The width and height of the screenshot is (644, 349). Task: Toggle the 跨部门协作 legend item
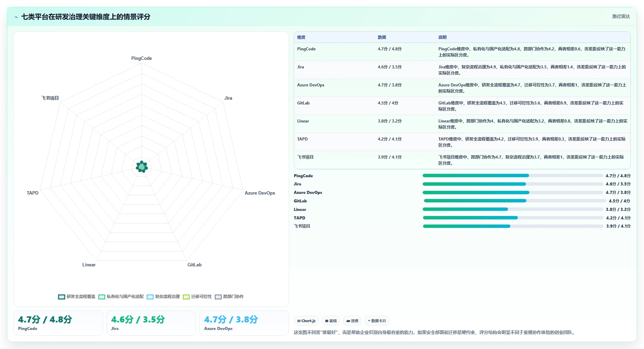(x=229, y=297)
